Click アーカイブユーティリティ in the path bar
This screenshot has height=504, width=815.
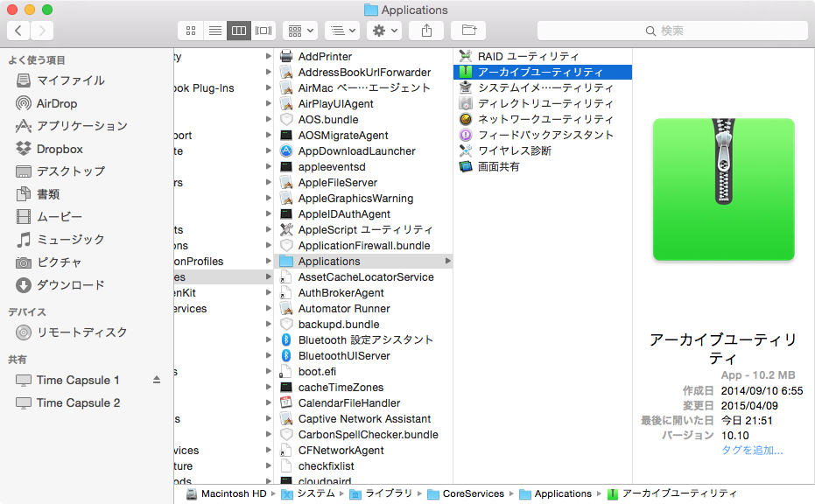pos(672,493)
